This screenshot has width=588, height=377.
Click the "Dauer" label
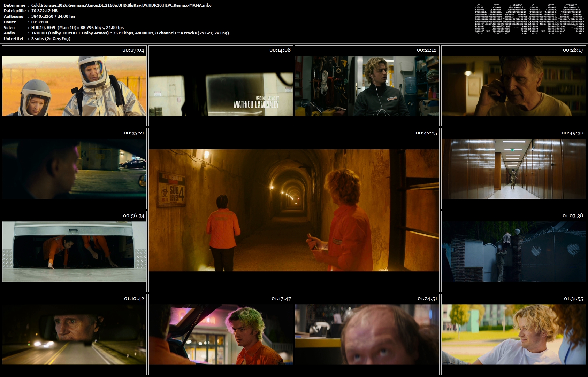(x=10, y=22)
